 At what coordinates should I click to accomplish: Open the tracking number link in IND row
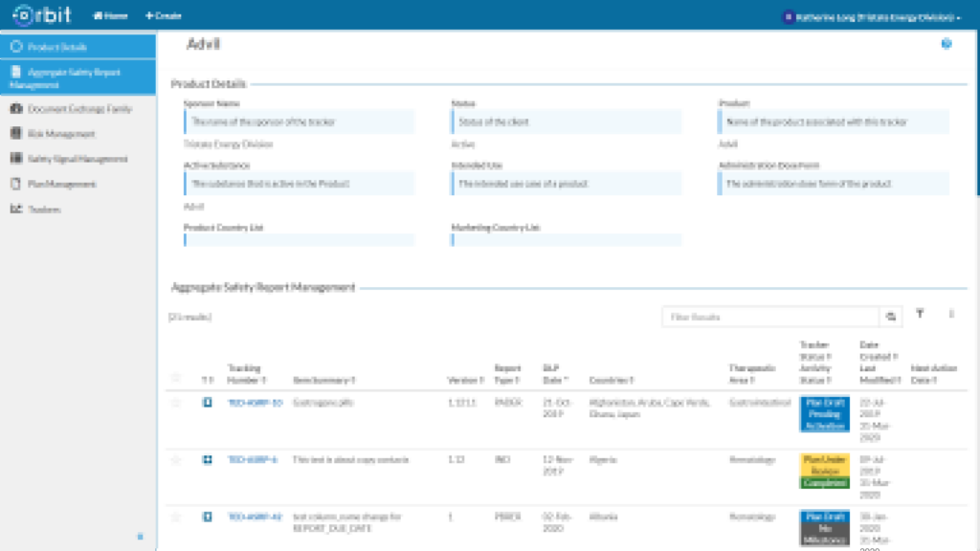pos(253,460)
